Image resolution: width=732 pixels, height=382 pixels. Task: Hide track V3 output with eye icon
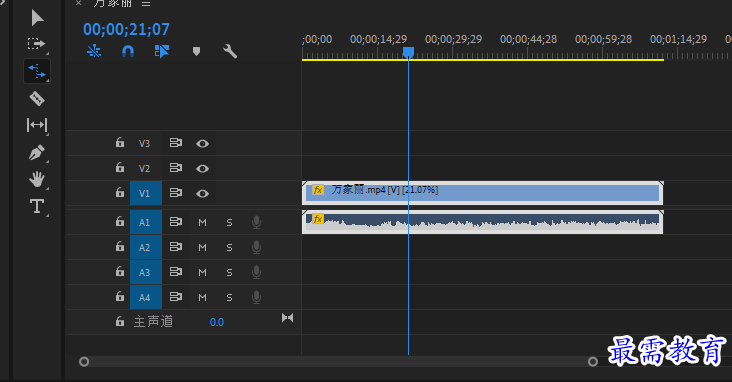(202, 143)
